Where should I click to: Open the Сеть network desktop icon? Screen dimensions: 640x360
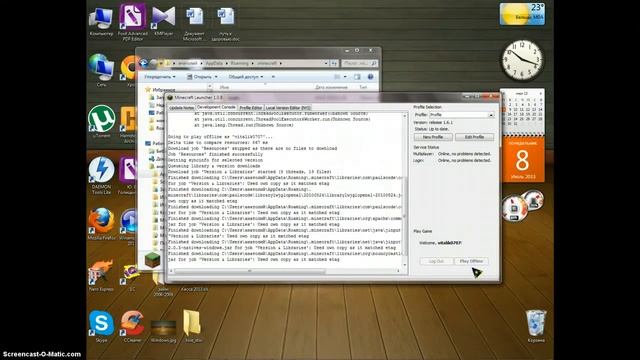[x=101, y=70]
